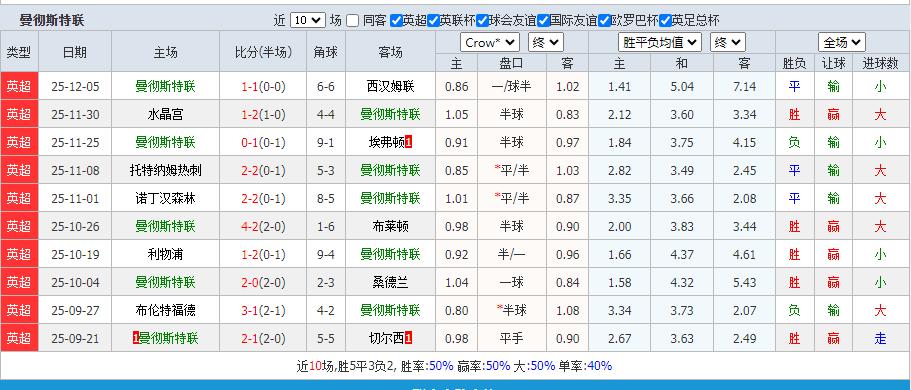
Task: Click 利物浦 home team link
Action: pyautogui.click(x=166, y=254)
